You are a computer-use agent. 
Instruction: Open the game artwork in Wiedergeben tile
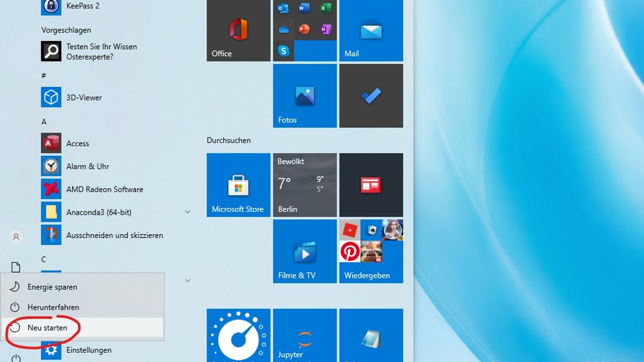(371, 251)
